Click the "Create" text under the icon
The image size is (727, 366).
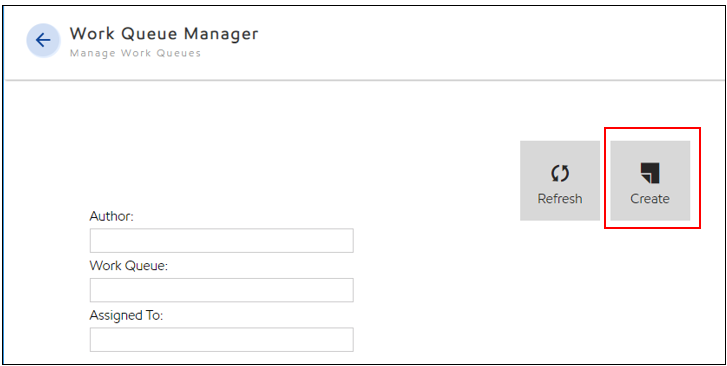click(650, 199)
